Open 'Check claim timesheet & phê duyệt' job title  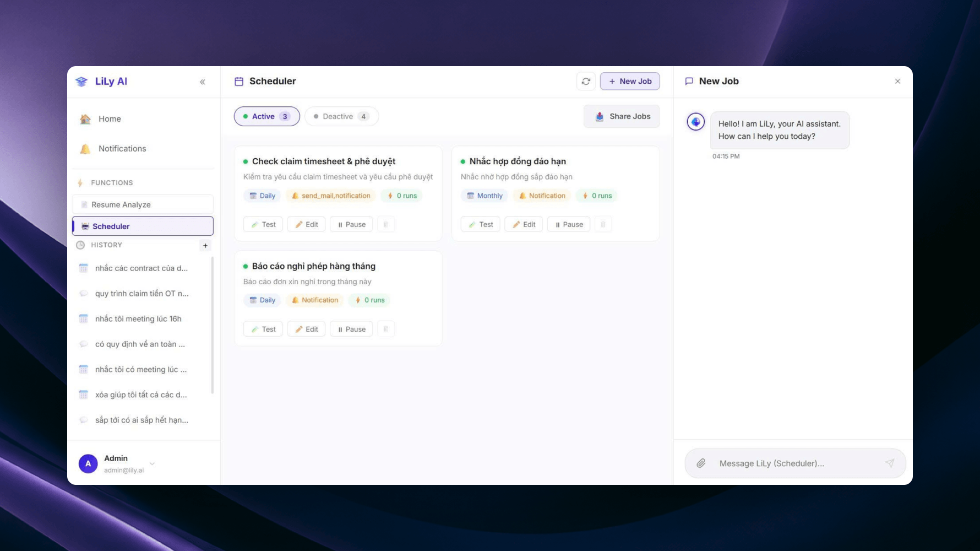pos(324,161)
